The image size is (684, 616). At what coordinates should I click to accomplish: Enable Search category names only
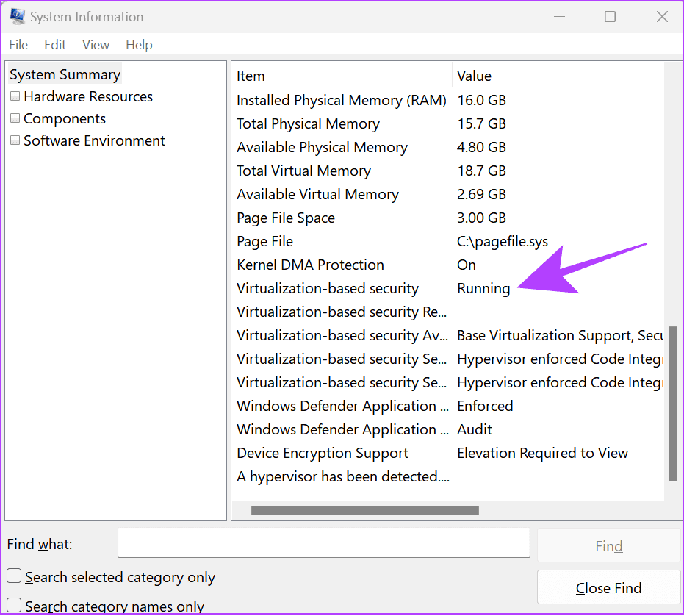[13, 606]
